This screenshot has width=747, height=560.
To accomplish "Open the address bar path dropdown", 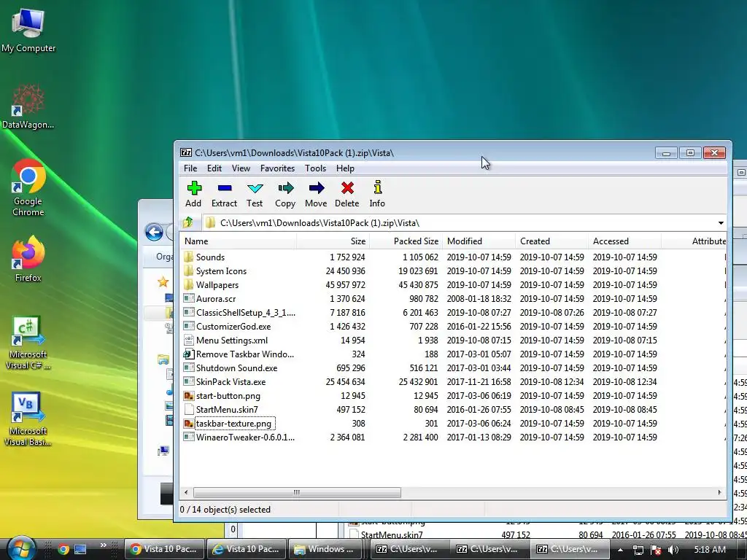I will 721,223.
